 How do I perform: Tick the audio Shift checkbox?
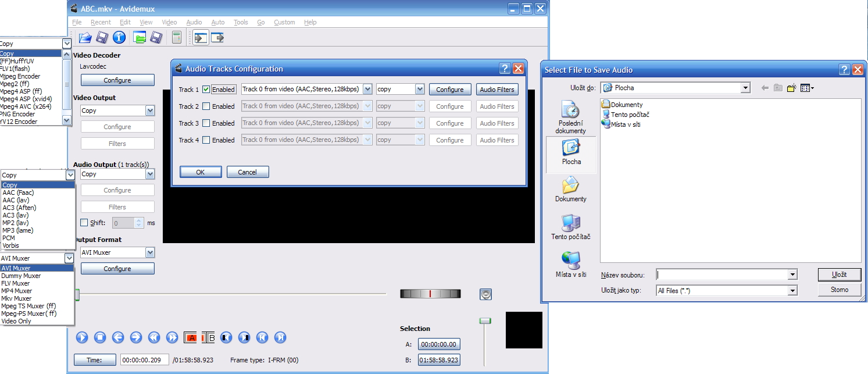[84, 223]
